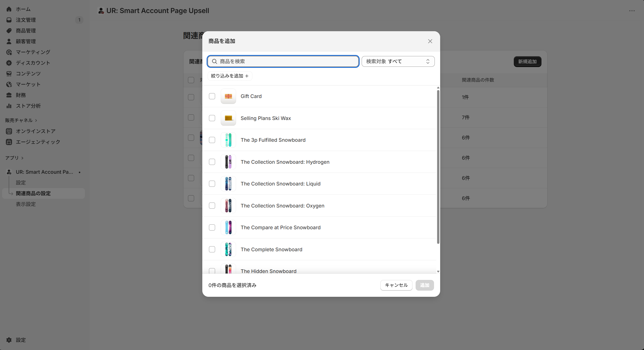The width and height of the screenshot is (644, 350).
Task: Open the three-dot more menu top right
Action: 632,11
